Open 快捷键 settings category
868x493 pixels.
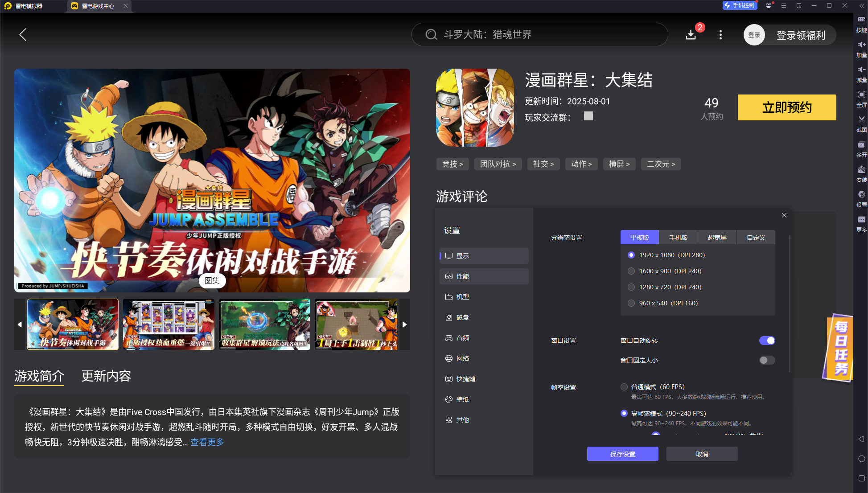click(484, 379)
